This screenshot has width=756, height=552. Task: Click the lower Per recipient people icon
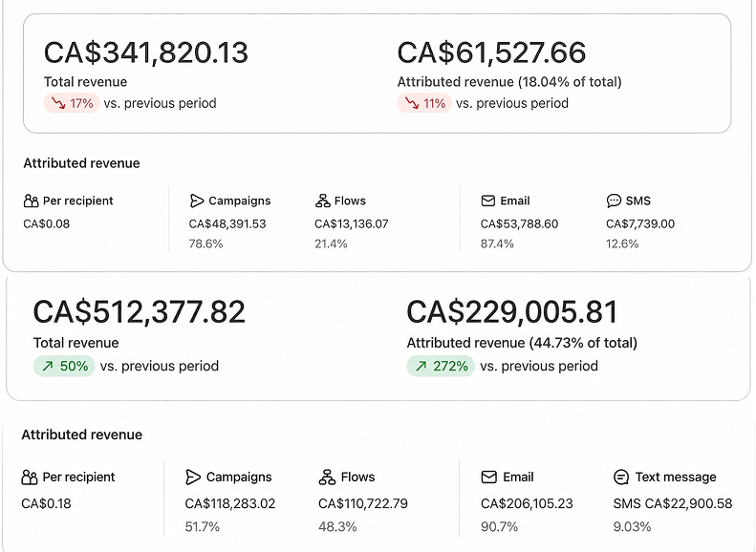click(30, 478)
